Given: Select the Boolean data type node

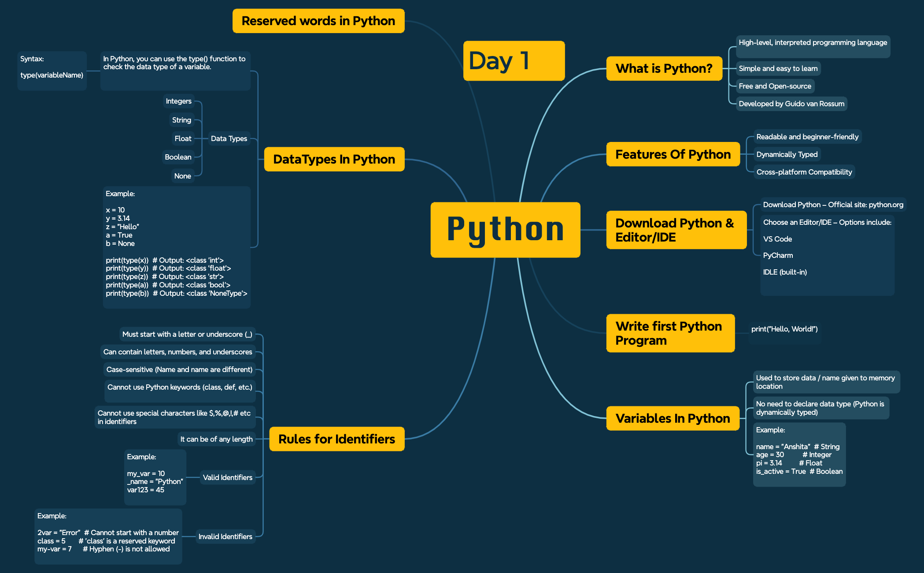Looking at the screenshot, I should tap(178, 157).
